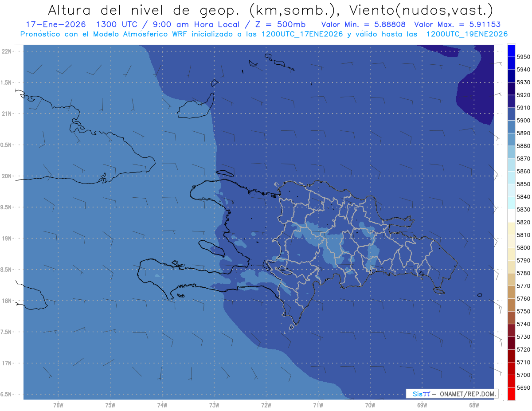This screenshot has height=411, width=532.
Task: Click the "18N" latitude axis label
Action: tap(7, 301)
